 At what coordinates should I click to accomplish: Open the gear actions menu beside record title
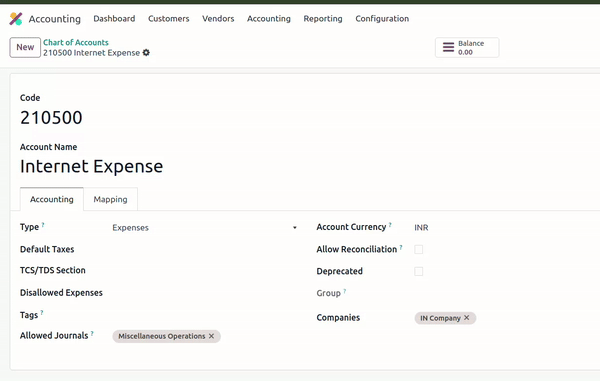point(146,53)
